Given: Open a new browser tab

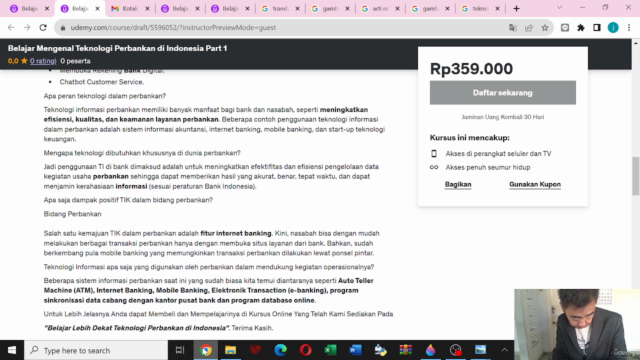Looking at the screenshot, I should click(x=516, y=9).
